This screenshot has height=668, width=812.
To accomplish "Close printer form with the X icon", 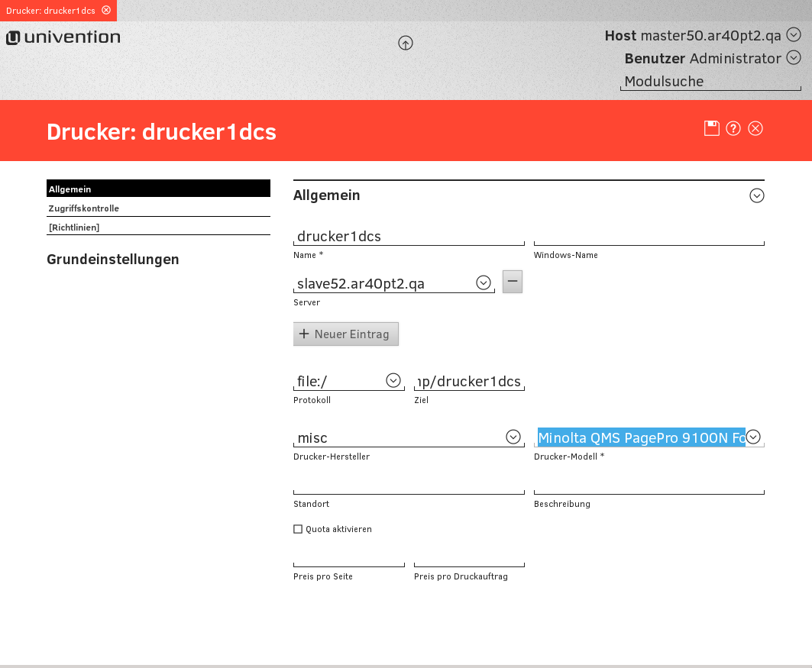I will click(755, 128).
